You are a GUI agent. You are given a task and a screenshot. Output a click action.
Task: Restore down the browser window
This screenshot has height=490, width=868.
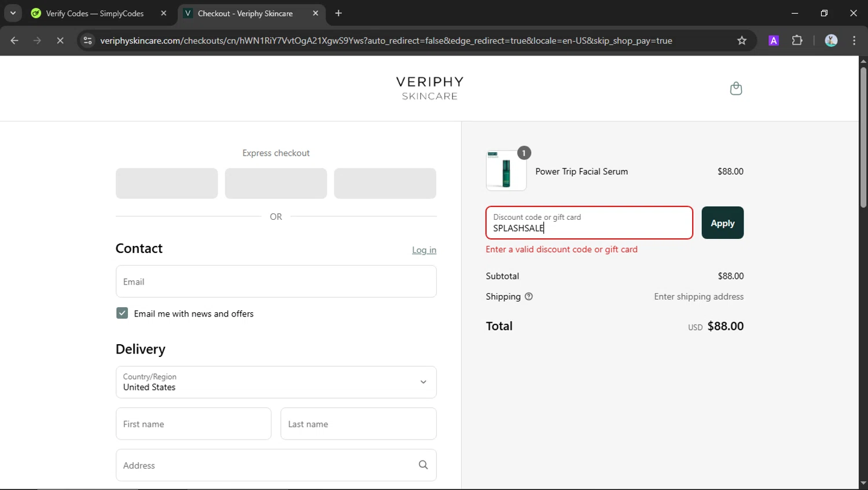824,13
